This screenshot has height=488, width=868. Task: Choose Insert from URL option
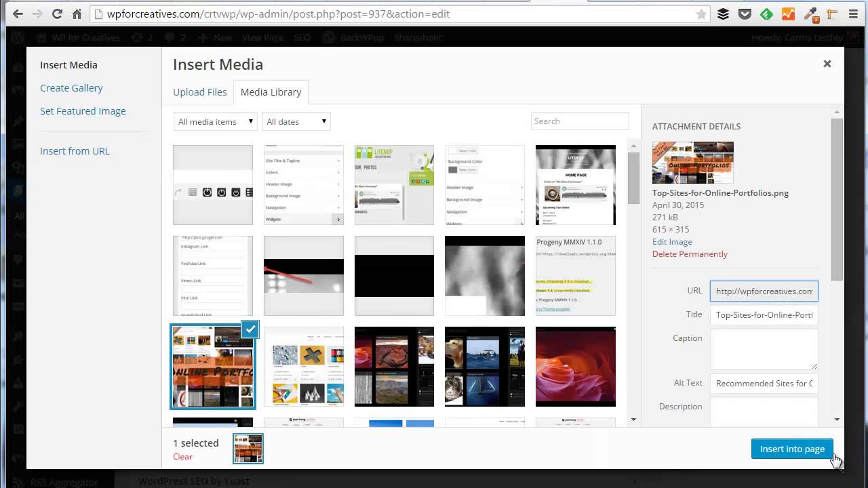[75, 151]
